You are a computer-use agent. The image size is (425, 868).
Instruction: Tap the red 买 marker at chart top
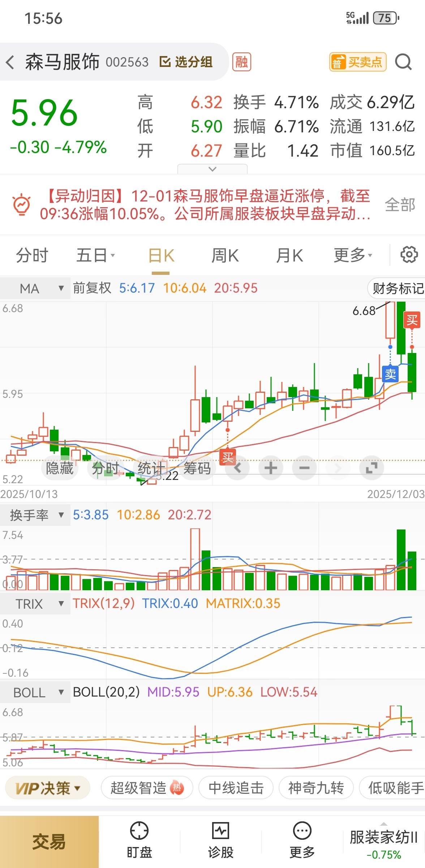coord(412,320)
